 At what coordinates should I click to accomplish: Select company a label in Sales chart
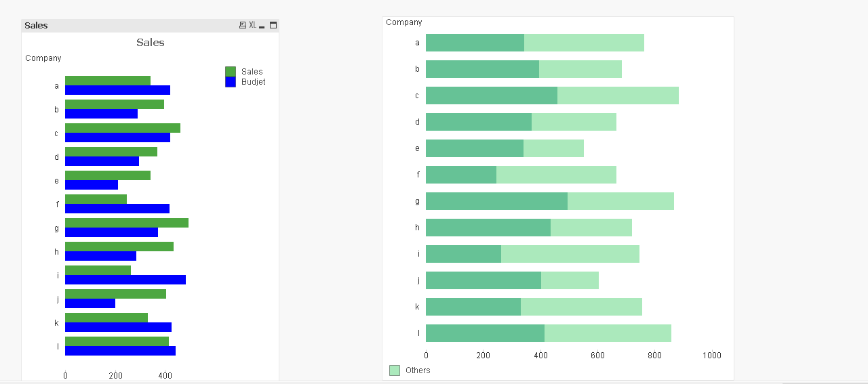[x=57, y=86]
